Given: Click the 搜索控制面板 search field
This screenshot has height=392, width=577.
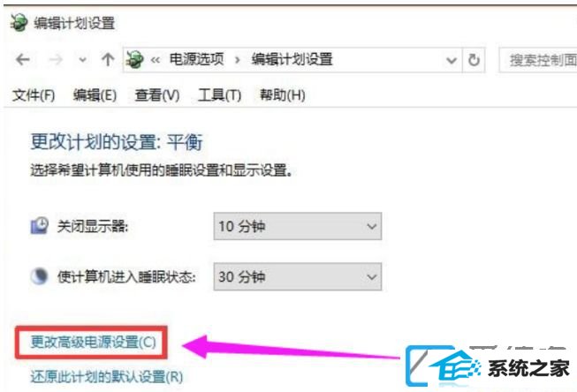Looking at the screenshot, I should (x=538, y=60).
